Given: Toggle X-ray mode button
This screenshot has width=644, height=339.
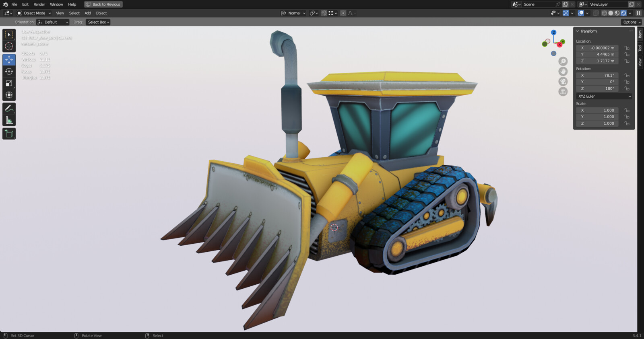Looking at the screenshot, I should (596, 13).
